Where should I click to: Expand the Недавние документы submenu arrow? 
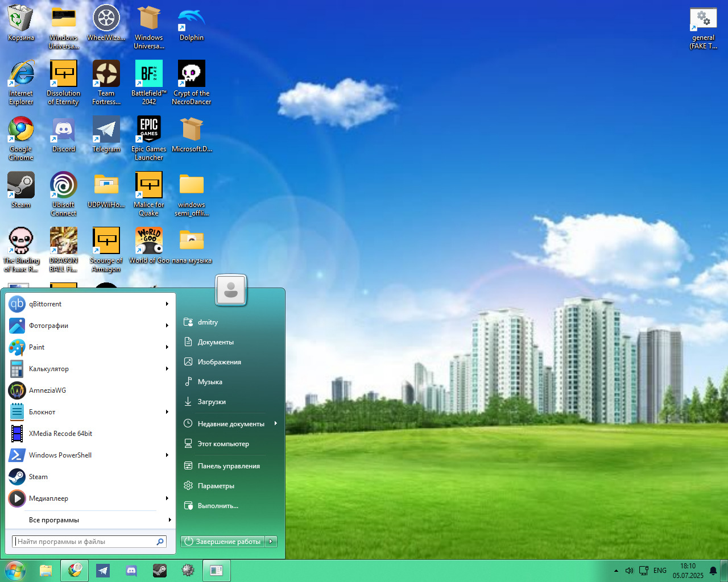coord(275,423)
